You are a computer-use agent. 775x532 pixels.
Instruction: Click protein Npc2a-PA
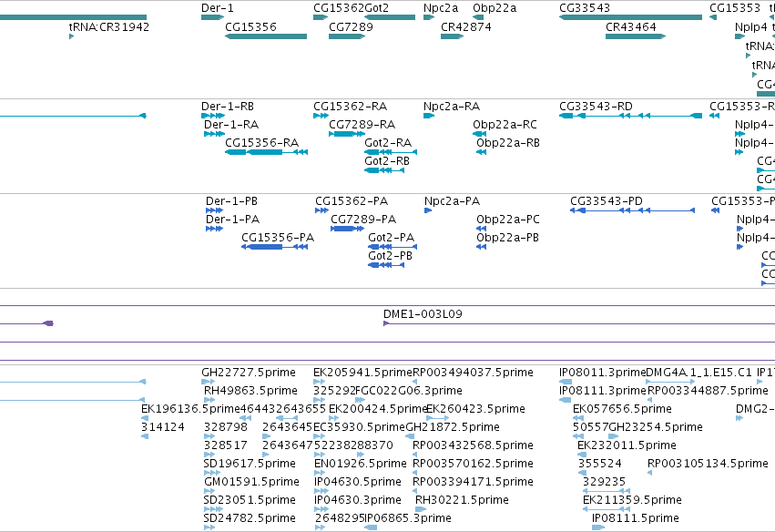click(x=428, y=210)
